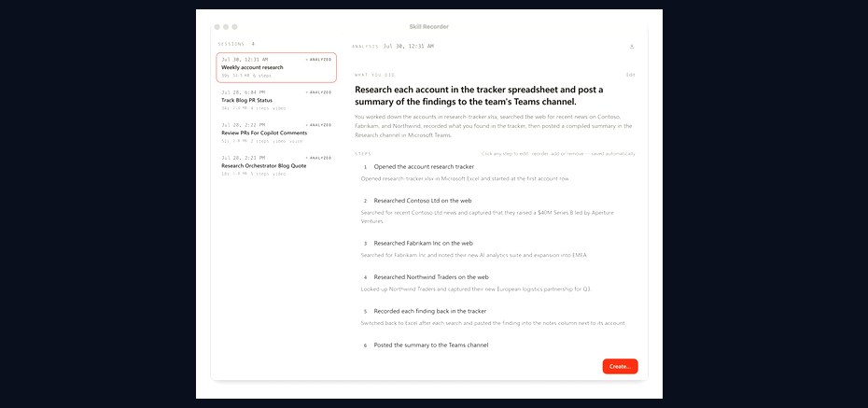Image resolution: width=868 pixels, height=408 pixels.
Task: Click the download/export icon in analysis header
Action: coord(632,47)
